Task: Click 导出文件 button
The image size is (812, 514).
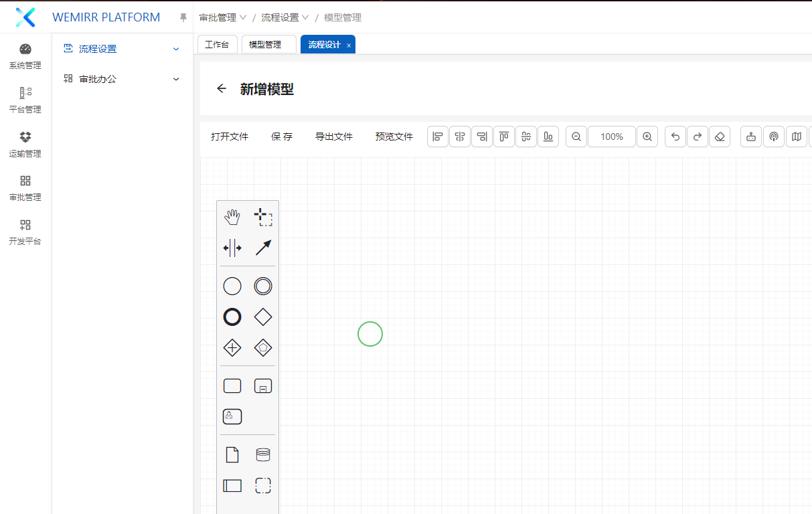Action: pos(334,137)
